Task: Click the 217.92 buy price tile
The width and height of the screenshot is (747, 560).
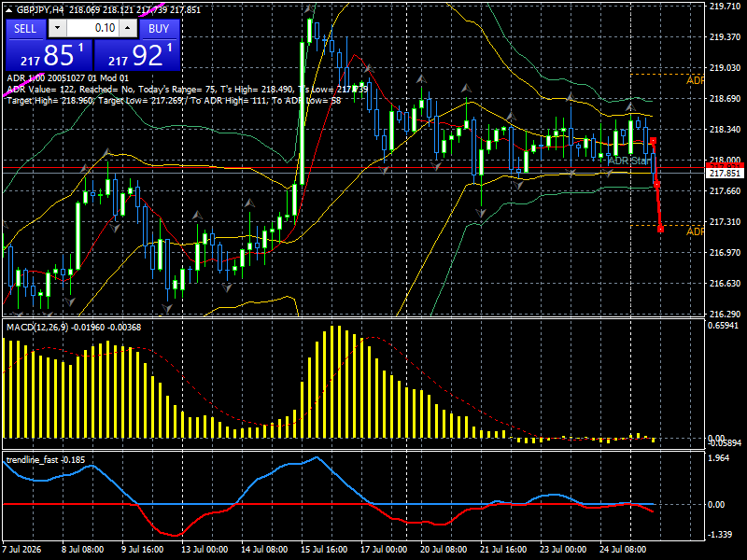Action: tap(137, 55)
